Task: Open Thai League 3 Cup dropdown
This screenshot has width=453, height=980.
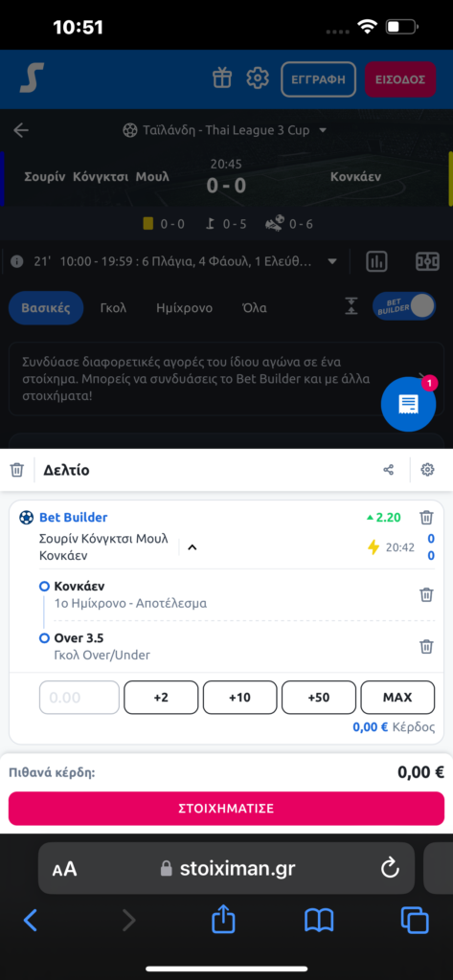Action: point(225,130)
